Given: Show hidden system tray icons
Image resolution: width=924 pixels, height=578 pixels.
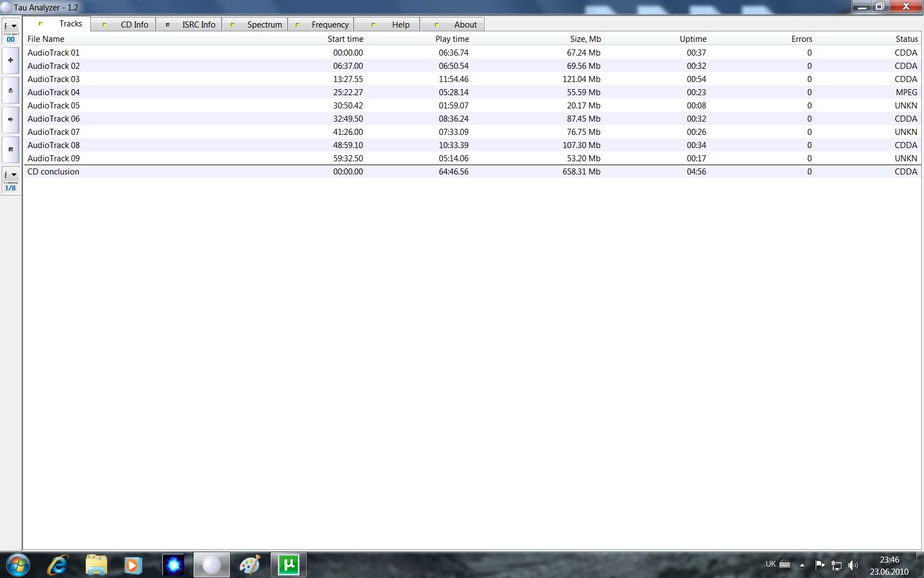Looking at the screenshot, I should [802, 565].
